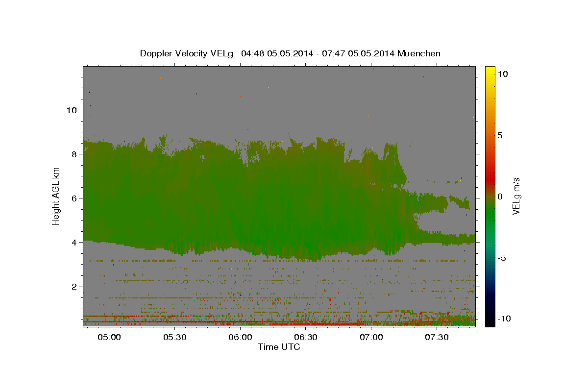Click the yellow top of the colorbar
This screenshot has height=392, width=588.
tap(490, 71)
